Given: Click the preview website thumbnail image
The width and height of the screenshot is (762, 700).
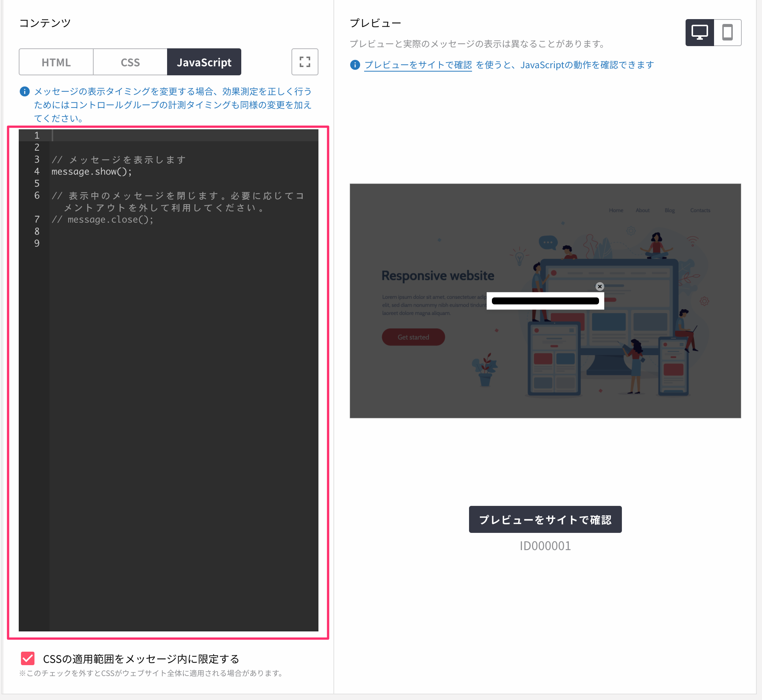Looking at the screenshot, I should click(545, 301).
